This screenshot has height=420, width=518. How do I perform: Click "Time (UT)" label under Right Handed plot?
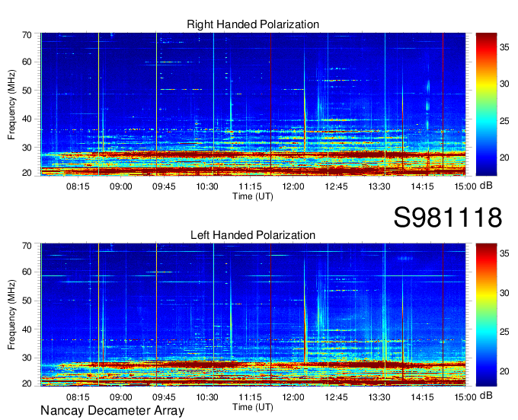(x=253, y=196)
